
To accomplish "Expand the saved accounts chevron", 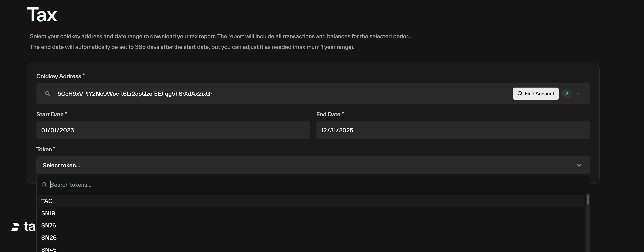I will (x=578, y=93).
